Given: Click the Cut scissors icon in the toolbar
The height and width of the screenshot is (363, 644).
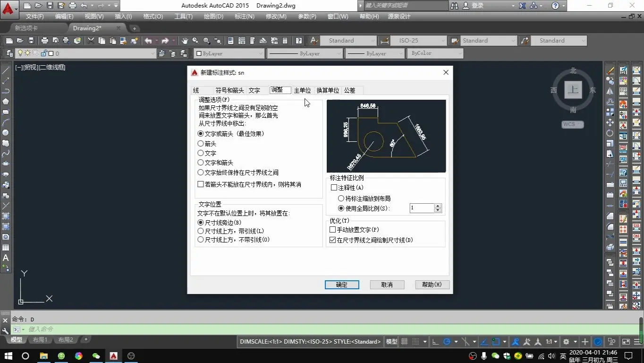Looking at the screenshot, I should 91,41.
